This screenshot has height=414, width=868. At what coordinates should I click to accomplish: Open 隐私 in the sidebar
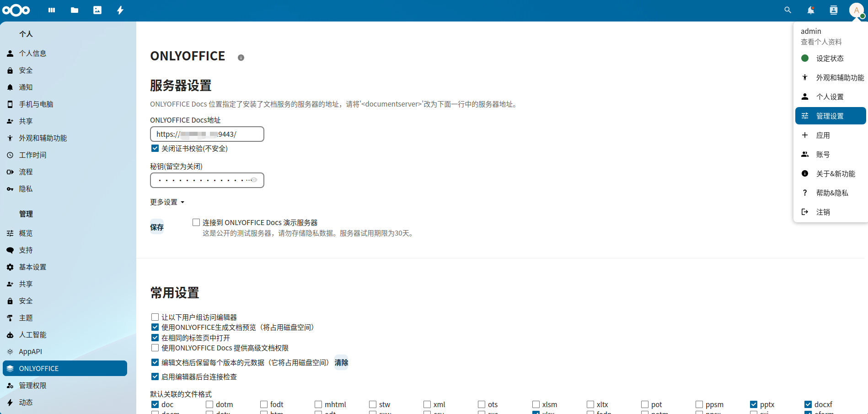click(65, 189)
